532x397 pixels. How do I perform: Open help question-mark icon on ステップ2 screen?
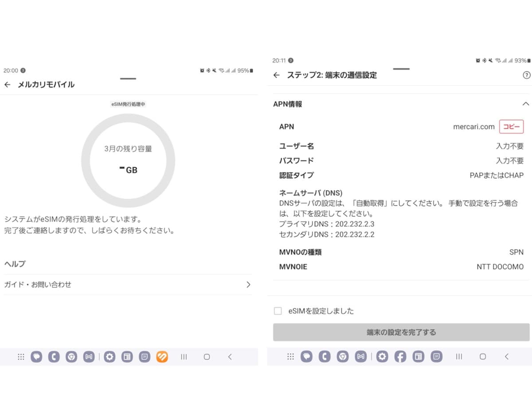click(x=527, y=75)
